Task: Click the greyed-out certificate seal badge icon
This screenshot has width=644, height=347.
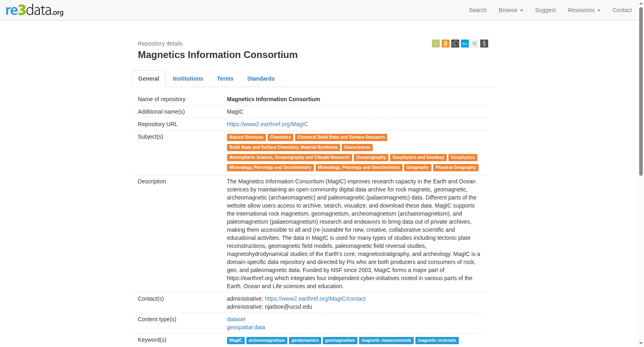Action: pyautogui.click(x=474, y=44)
